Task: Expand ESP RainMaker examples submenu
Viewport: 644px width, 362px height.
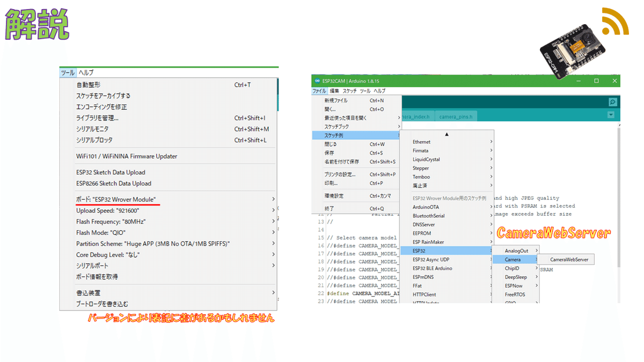Action: coord(447,242)
